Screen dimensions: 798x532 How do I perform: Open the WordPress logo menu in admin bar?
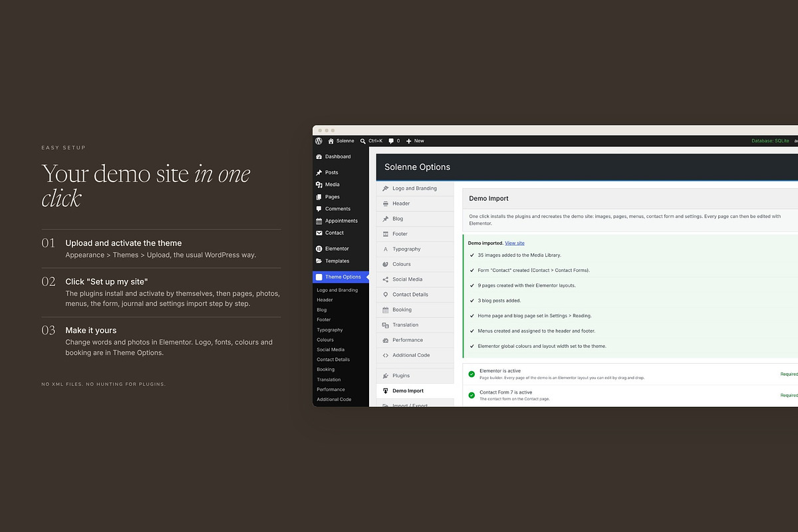click(319, 141)
